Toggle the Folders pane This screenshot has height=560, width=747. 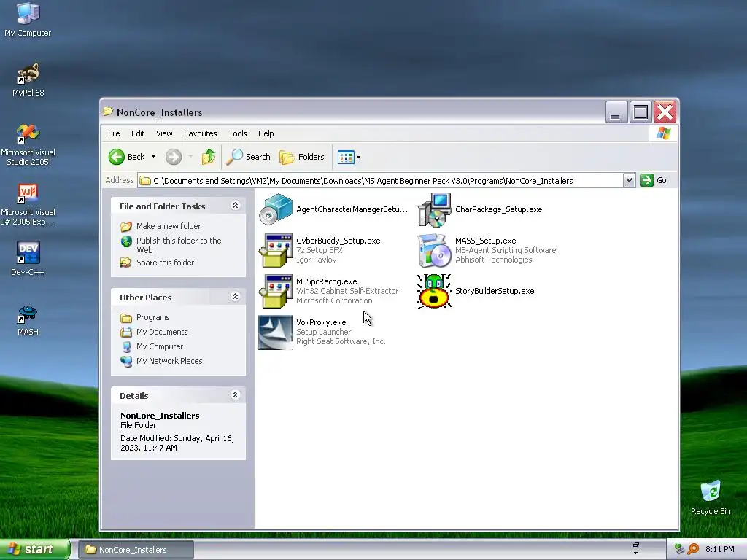click(x=302, y=157)
